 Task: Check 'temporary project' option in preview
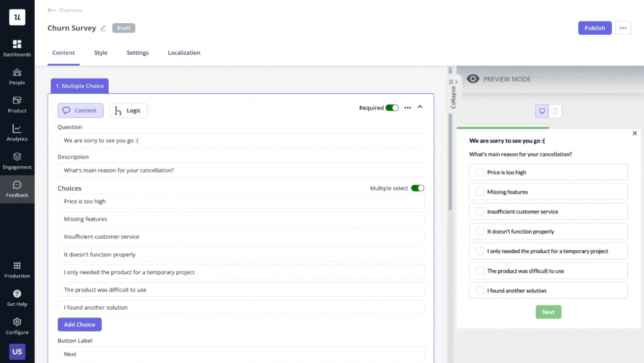tap(480, 251)
